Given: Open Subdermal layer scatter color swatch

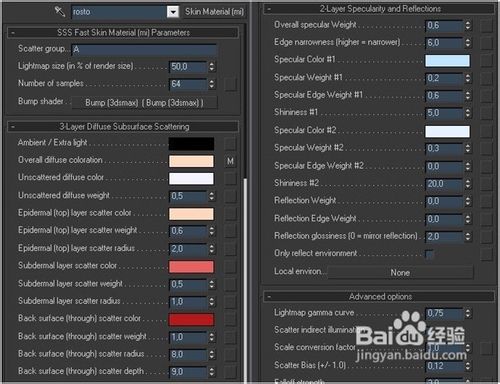Looking at the screenshot, I should [x=191, y=267].
